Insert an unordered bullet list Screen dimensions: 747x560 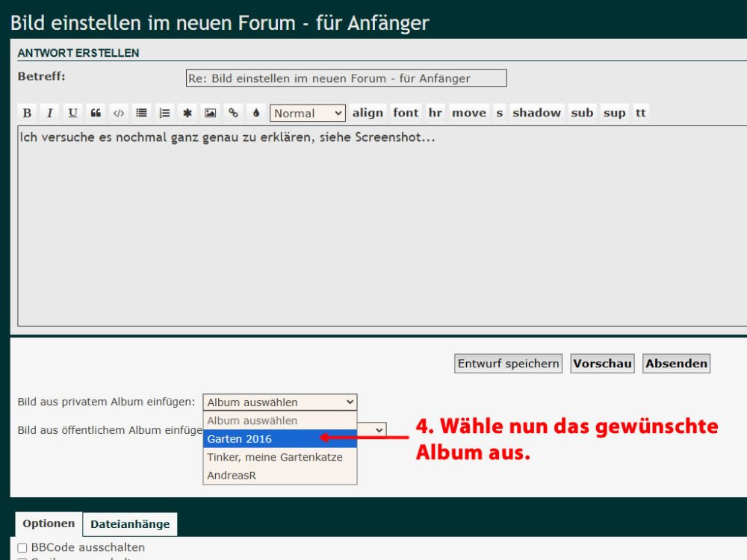[x=141, y=113]
